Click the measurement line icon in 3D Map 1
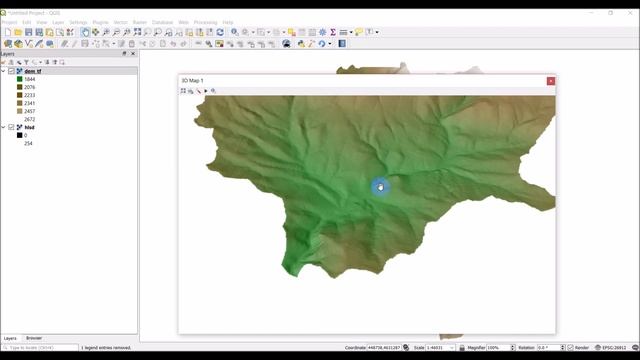The height and width of the screenshot is (360, 640). [x=198, y=91]
